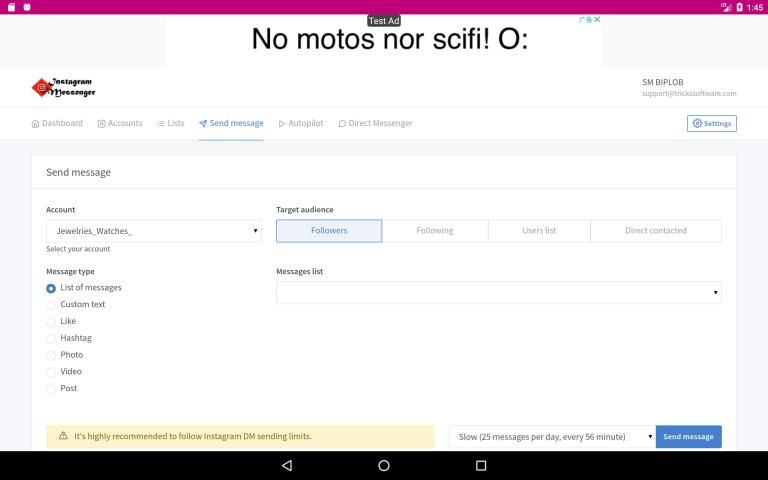768x480 pixels.
Task: Click the Instagram Messenger logo
Action: coord(63,88)
